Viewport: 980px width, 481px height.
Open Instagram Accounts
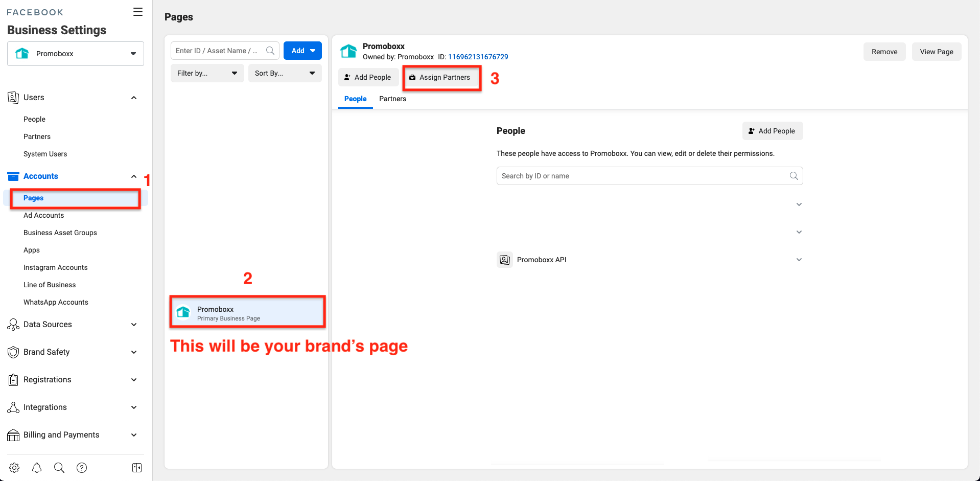(x=55, y=267)
